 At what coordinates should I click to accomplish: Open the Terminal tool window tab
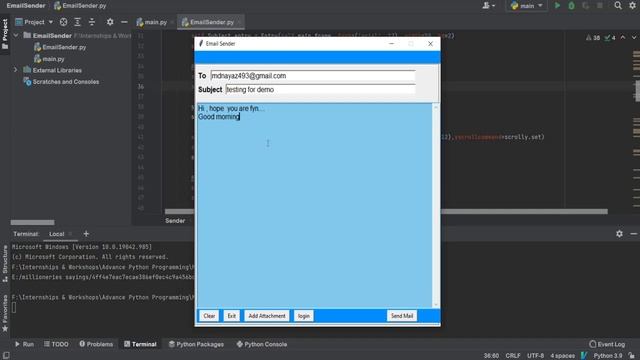point(140,344)
